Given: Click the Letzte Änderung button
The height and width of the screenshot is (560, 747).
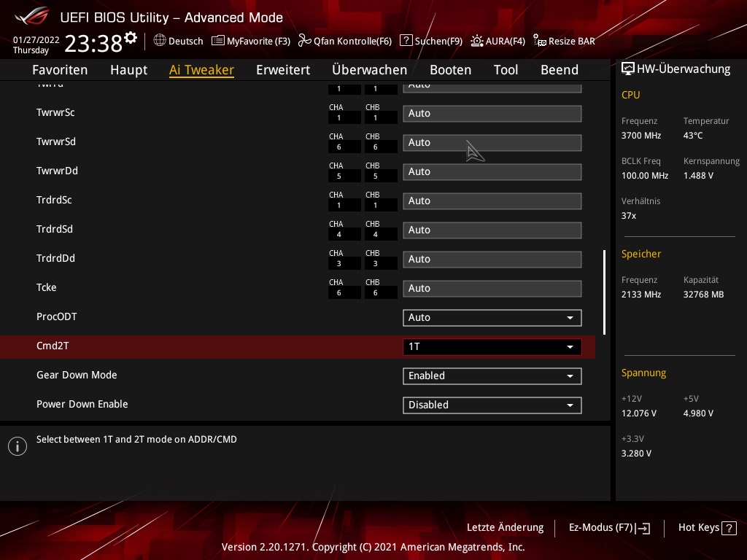Looking at the screenshot, I should coord(505,527).
